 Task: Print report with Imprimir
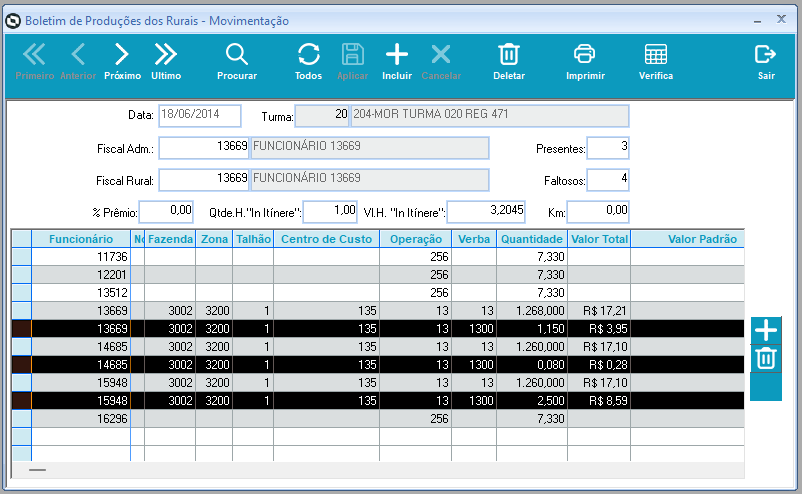(585, 61)
